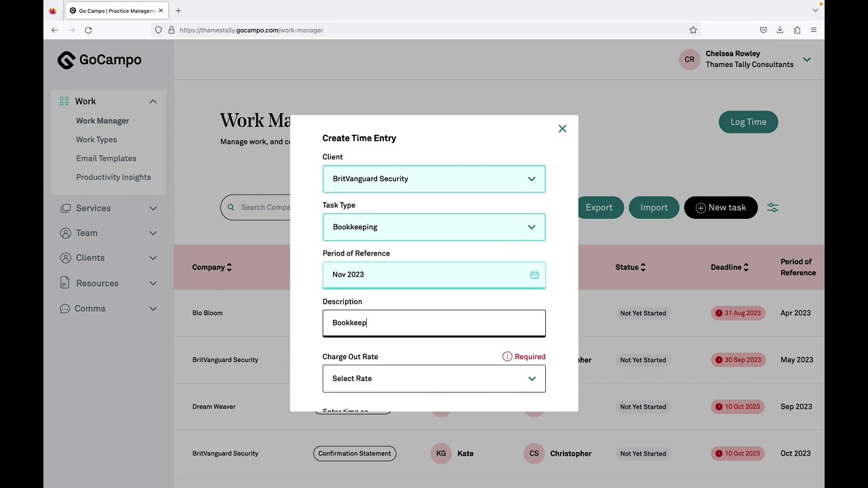Screen dimensions: 868x488
Task: Open a new browser tab
Action: coord(178,11)
